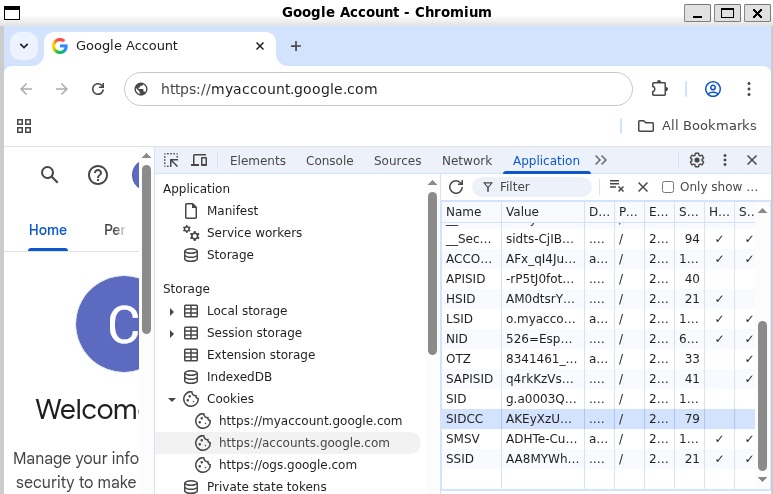Collapse the Cookies tree node

pos(172,399)
